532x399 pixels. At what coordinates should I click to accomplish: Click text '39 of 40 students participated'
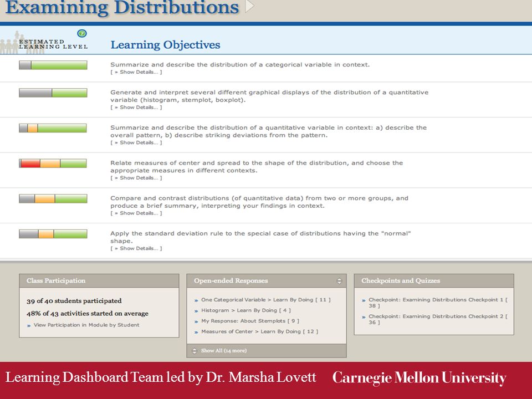(74, 301)
